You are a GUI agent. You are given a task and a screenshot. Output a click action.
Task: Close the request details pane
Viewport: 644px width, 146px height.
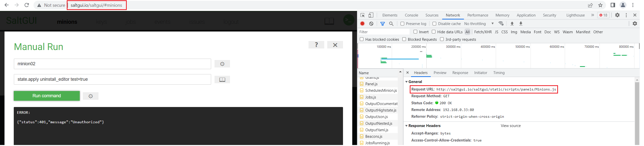pyautogui.click(x=407, y=72)
